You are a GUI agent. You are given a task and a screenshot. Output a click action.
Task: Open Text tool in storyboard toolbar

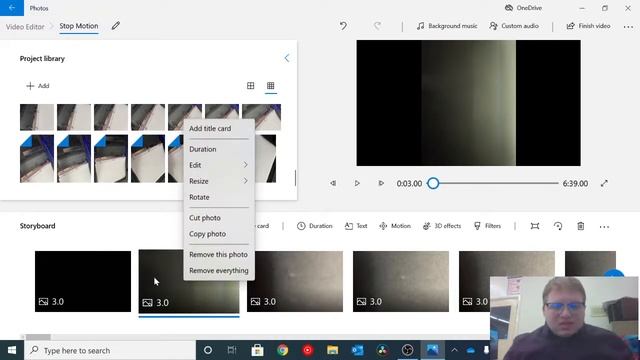(x=356, y=226)
